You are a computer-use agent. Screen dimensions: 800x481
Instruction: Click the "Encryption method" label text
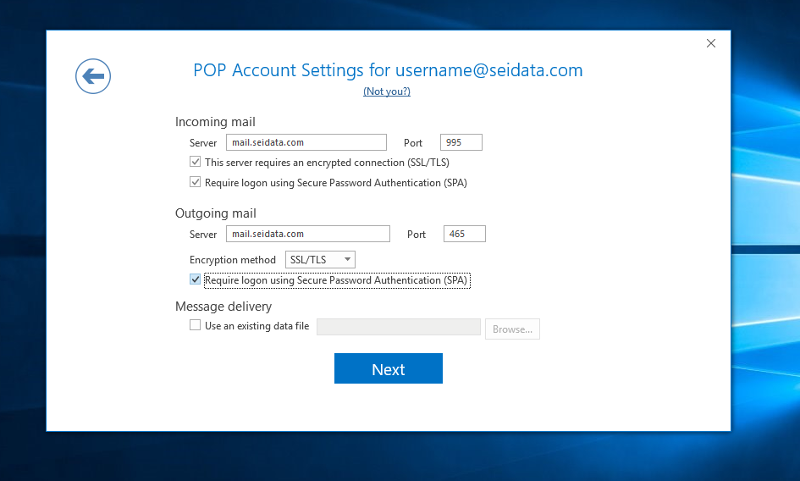pos(232,260)
